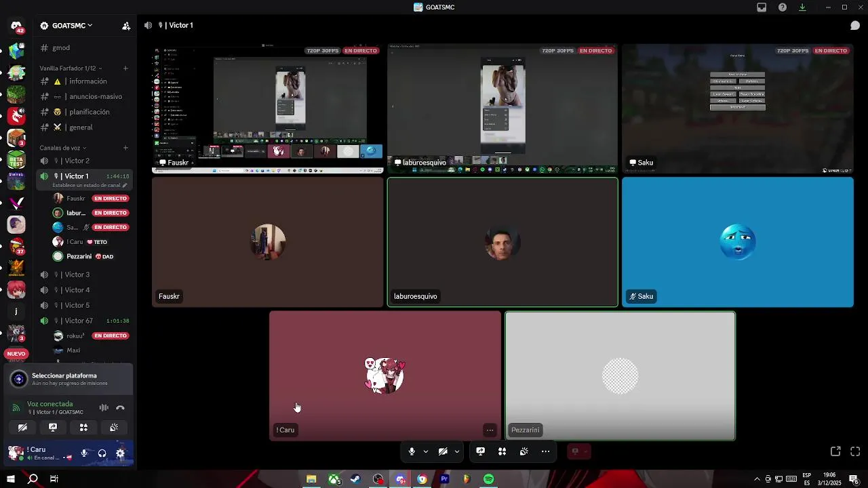
Task: Select laburoesquivo's avatar tile
Action: click(x=502, y=242)
